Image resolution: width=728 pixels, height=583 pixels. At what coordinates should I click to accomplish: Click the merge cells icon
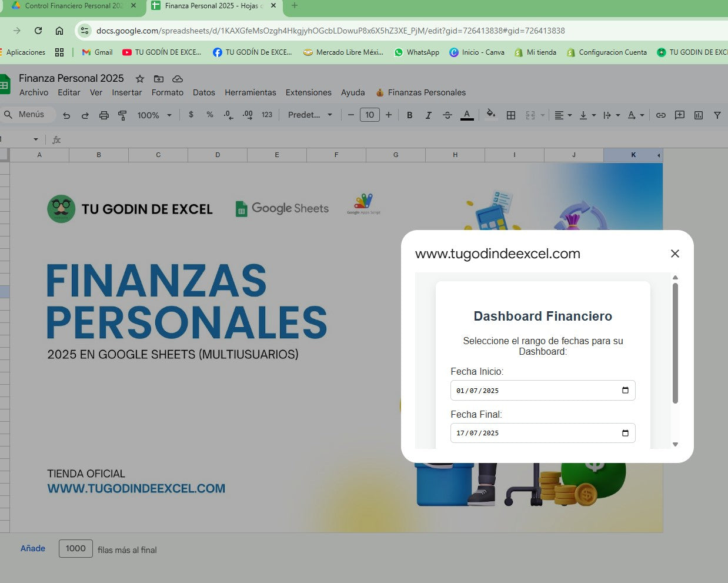530,115
